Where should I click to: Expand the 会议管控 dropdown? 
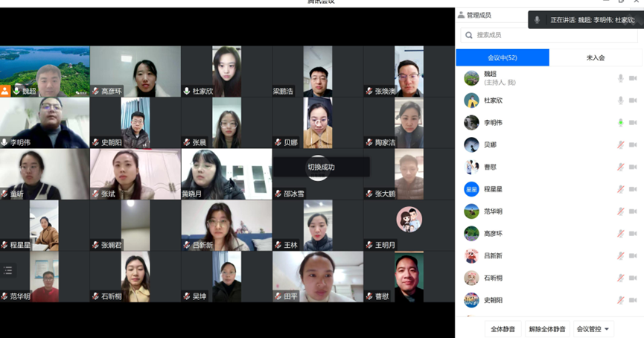tap(593, 328)
